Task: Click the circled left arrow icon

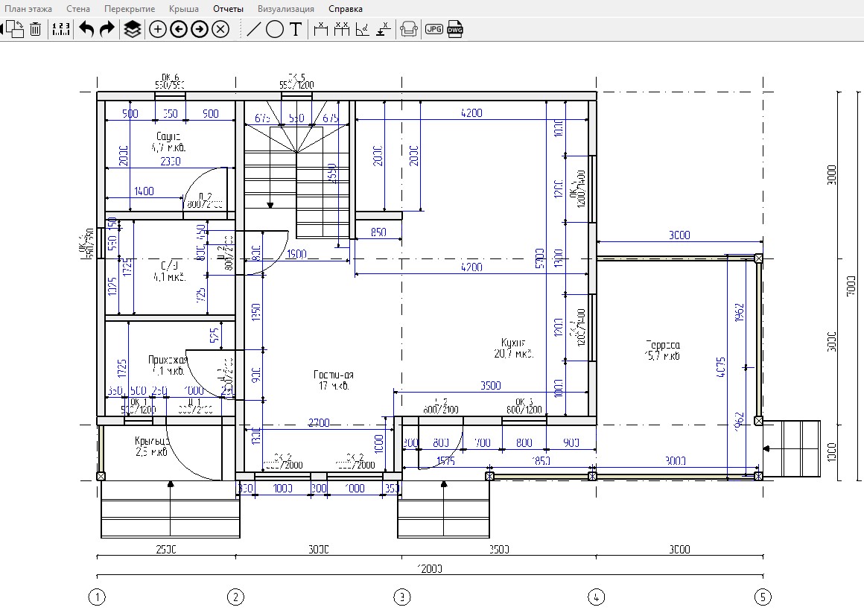Action: 179,29
